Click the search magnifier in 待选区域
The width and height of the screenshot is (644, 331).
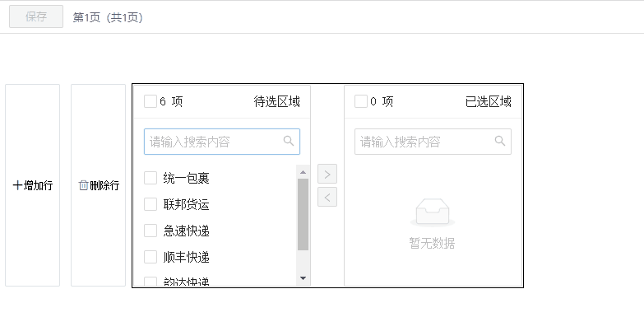[289, 141]
